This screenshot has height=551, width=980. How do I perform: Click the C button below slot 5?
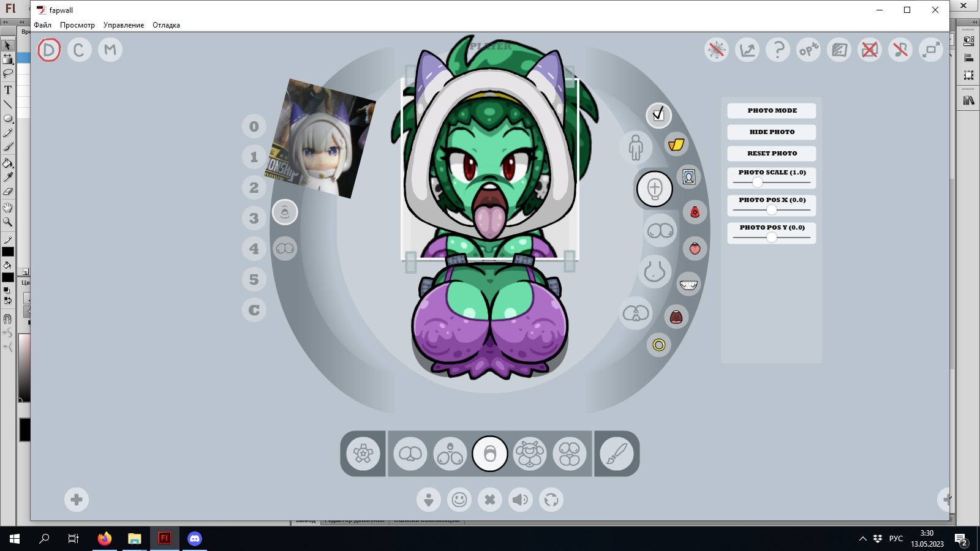[254, 310]
